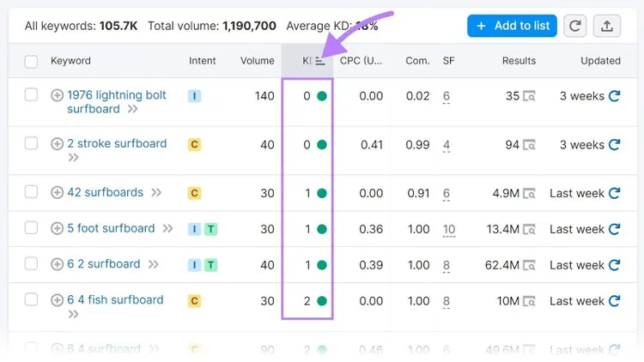The image size is (644, 362).
Task: Check the '6 4 fish surfboard' row checkbox
Action: click(x=31, y=299)
